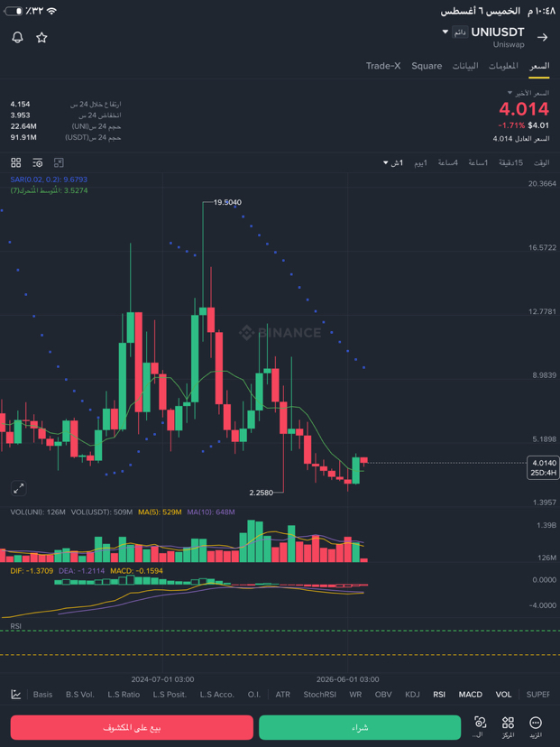Toggle the RSI indicator
The height and width of the screenshot is (747, 560).
[439, 694]
